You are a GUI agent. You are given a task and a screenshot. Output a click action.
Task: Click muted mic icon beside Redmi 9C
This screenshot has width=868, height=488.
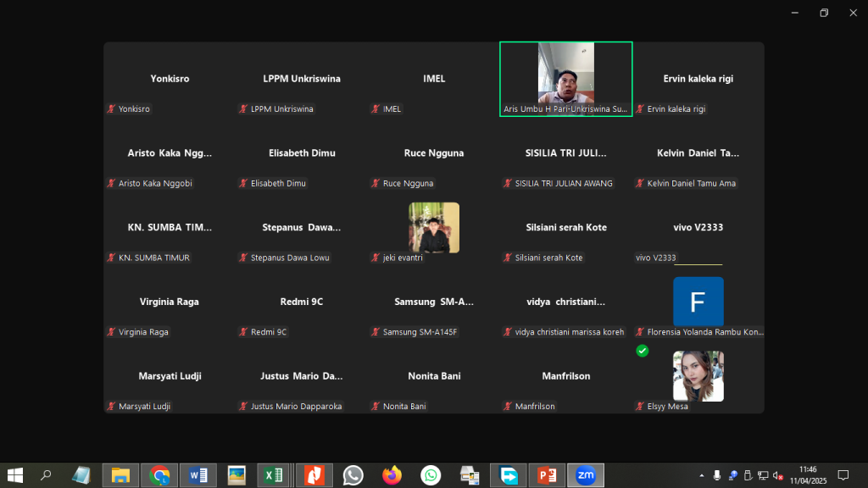point(243,332)
